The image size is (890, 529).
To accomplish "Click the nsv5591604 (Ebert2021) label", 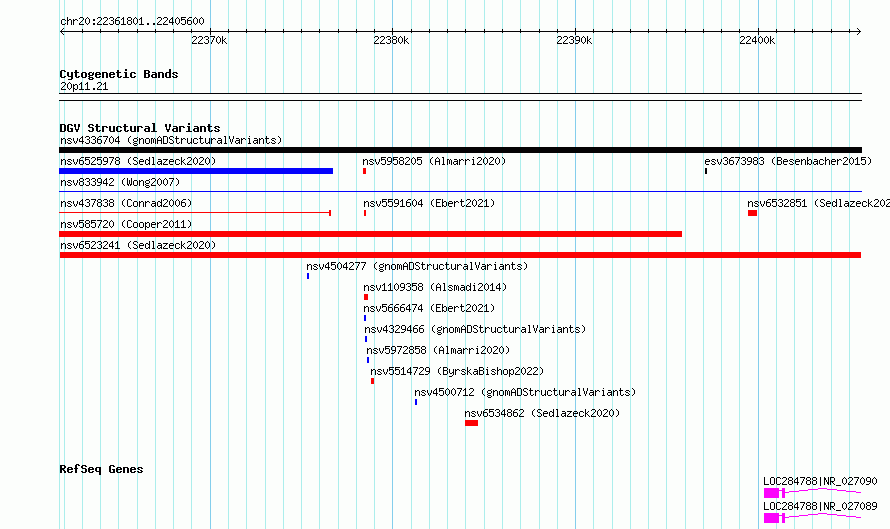I will pyautogui.click(x=429, y=203).
